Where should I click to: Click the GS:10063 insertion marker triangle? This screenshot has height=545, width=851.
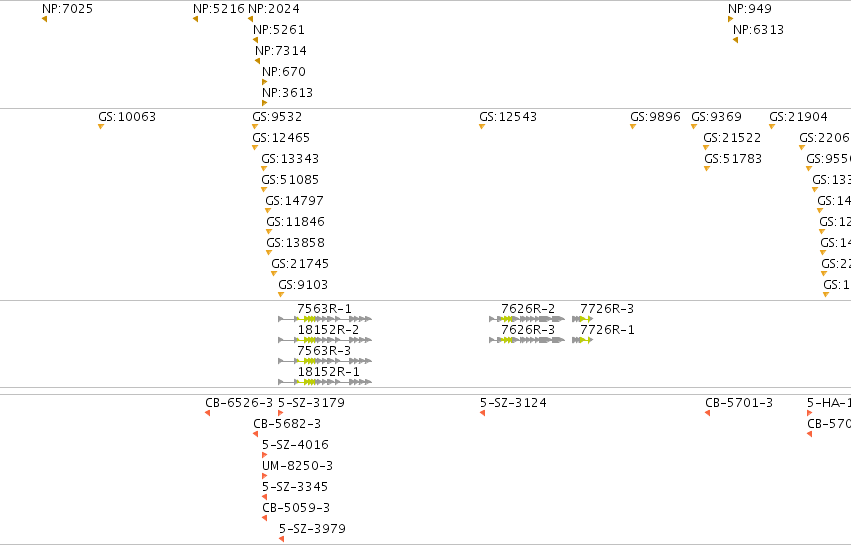pyautogui.click(x=101, y=126)
